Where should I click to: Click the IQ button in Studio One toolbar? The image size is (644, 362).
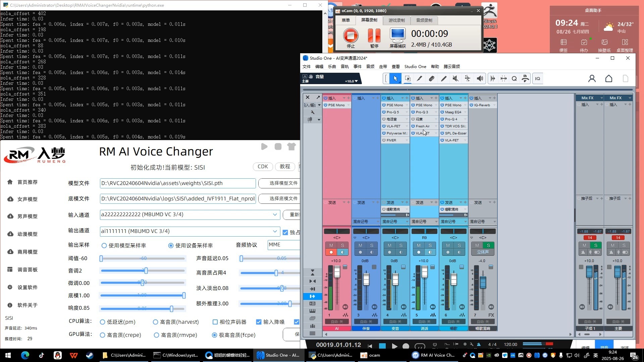coord(538,78)
